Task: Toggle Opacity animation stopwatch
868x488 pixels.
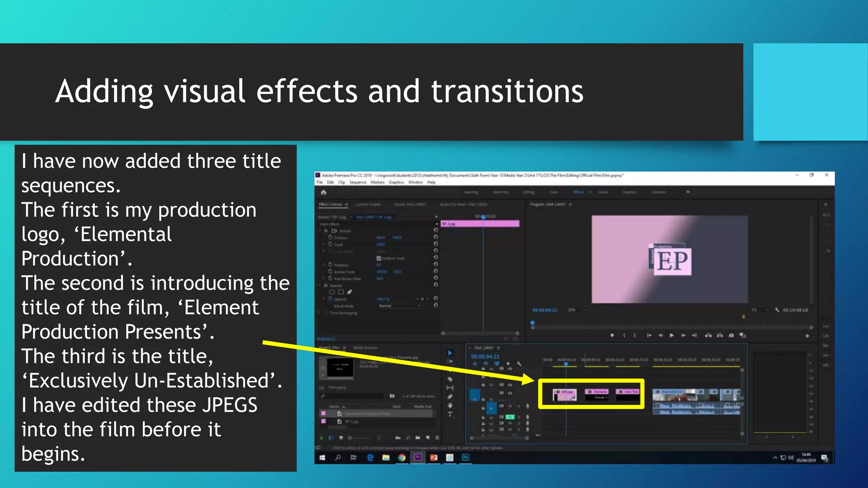Action: [331, 299]
